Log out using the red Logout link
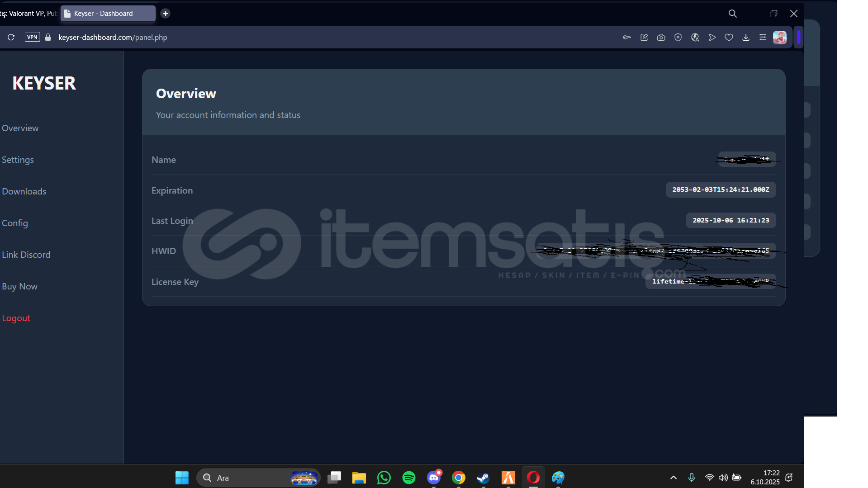 point(16,318)
